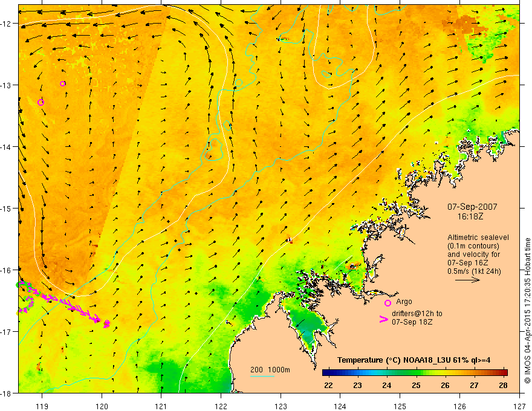Click the Temperature NOAA18_L3U title text

414,360
